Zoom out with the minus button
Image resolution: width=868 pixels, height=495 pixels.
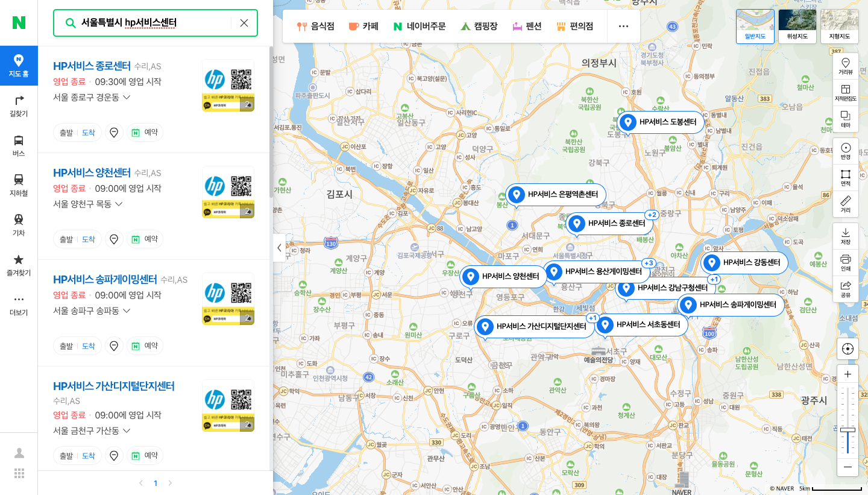coord(848,467)
